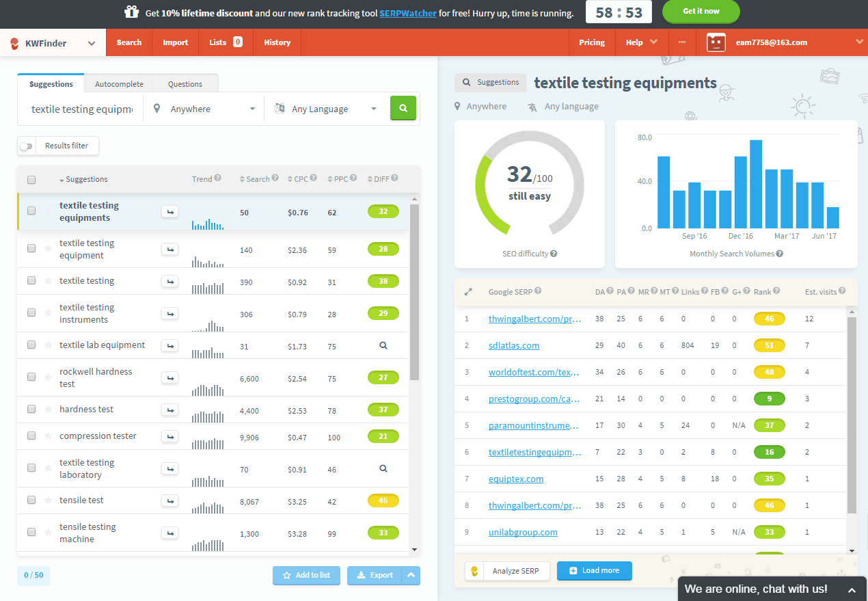Screen dimensions: 868x601
Task: Click the last bar in monthly volume chart
Action: tap(832, 218)
